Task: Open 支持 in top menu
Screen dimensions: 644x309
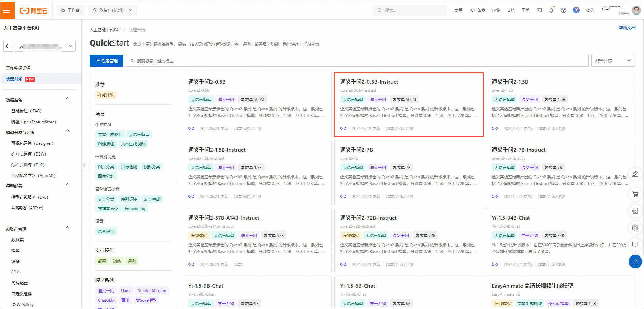Action: pos(511,10)
